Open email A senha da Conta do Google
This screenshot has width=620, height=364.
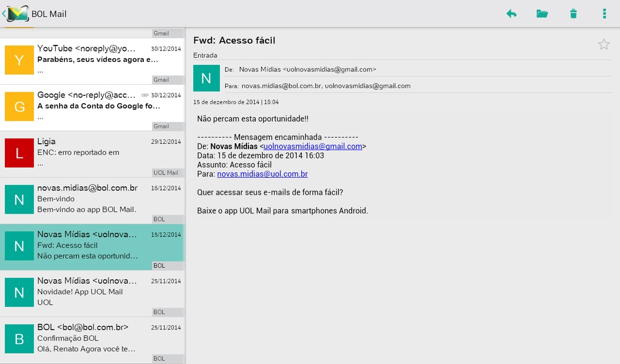(92, 107)
